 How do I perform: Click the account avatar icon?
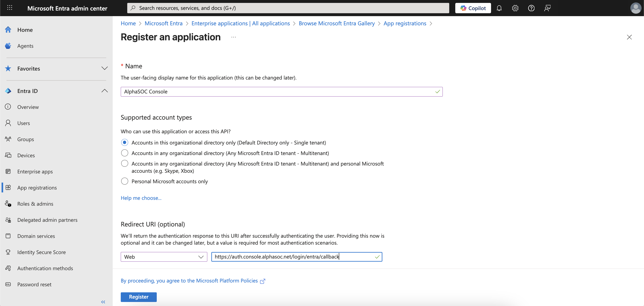pyautogui.click(x=635, y=8)
